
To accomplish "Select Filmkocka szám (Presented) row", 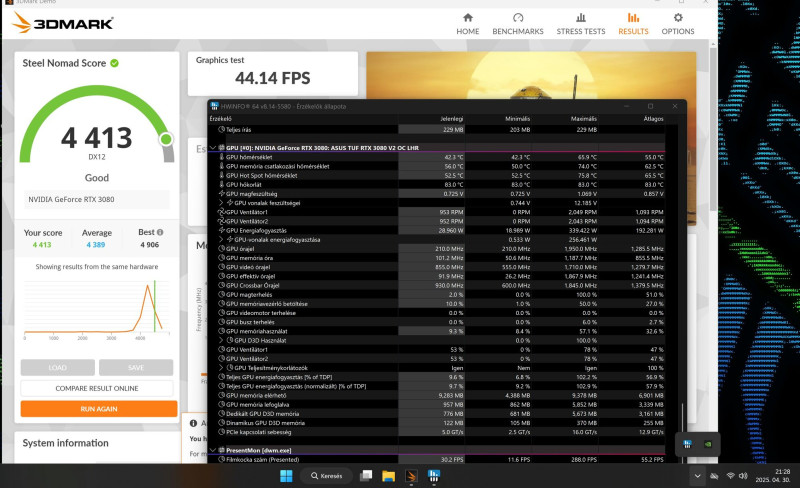I will tap(437, 460).
